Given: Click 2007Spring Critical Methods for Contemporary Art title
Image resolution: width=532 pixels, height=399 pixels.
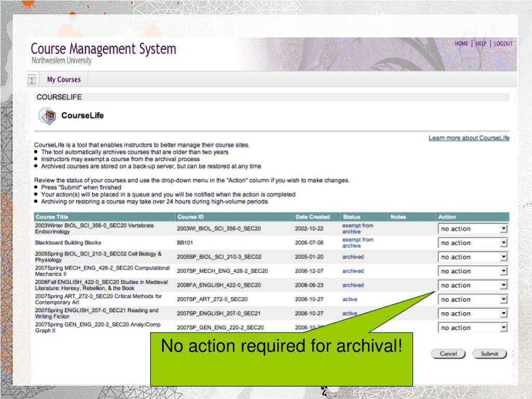Looking at the screenshot, I should [x=98, y=299].
